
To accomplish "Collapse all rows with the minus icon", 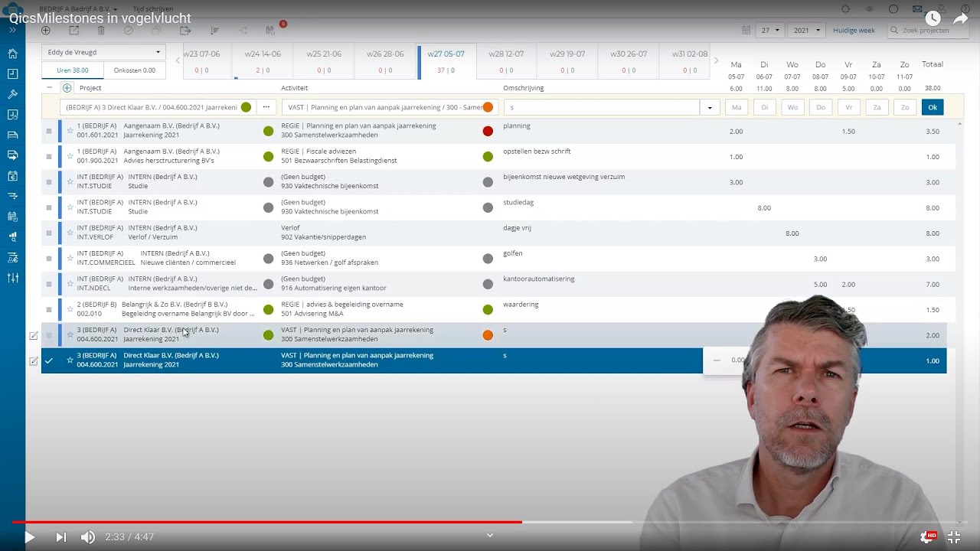I will [50, 88].
